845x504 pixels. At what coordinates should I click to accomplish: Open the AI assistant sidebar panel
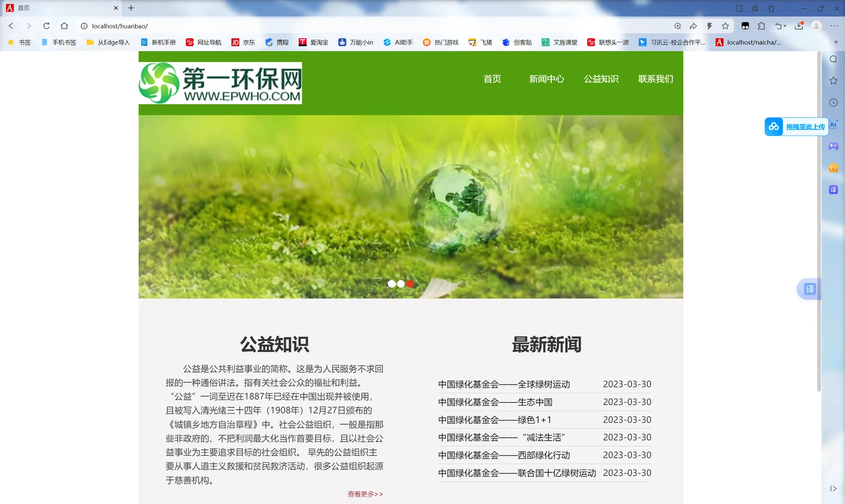pos(834,125)
